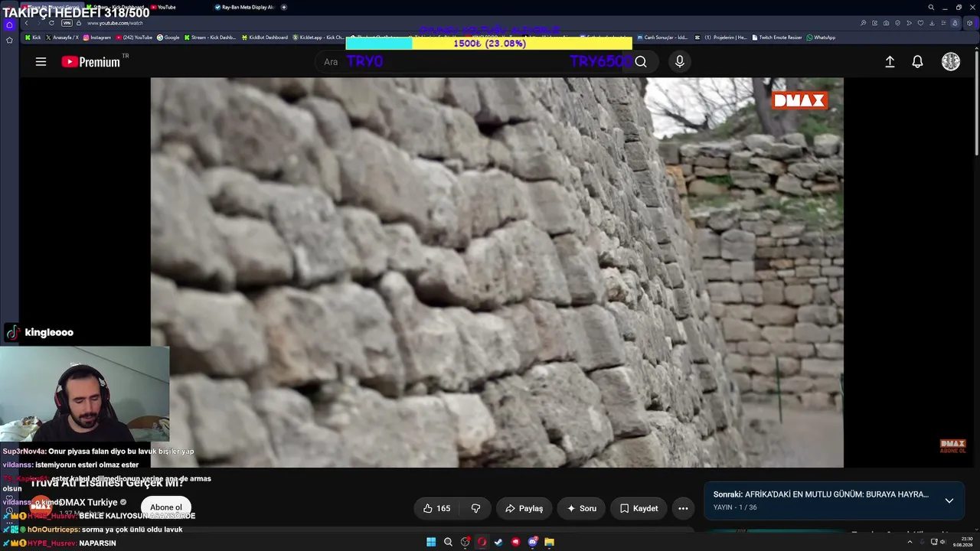
Task: Open the YouTube notifications bell
Action: [917, 62]
